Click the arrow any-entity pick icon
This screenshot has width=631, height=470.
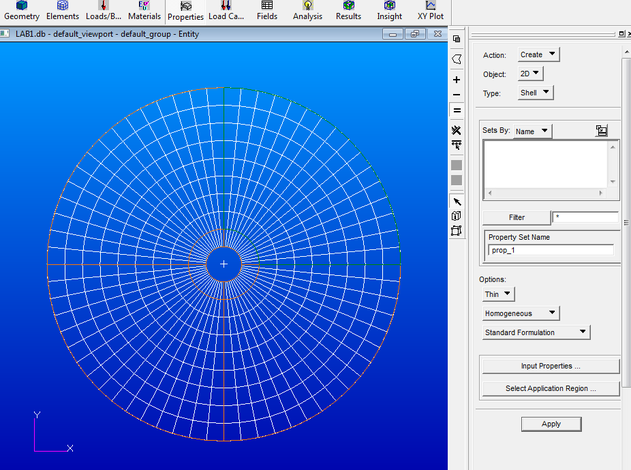[457, 201]
